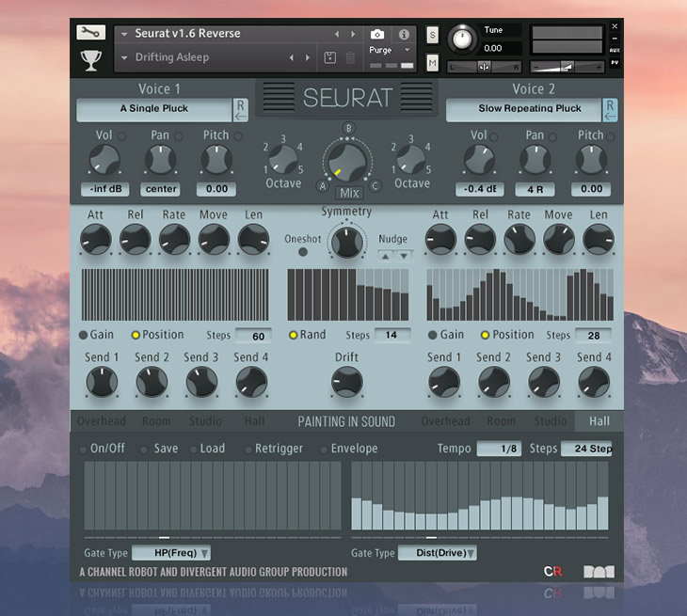Mute the instrument with the M button
This screenshot has width=687, height=616.
click(x=433, y=64)
